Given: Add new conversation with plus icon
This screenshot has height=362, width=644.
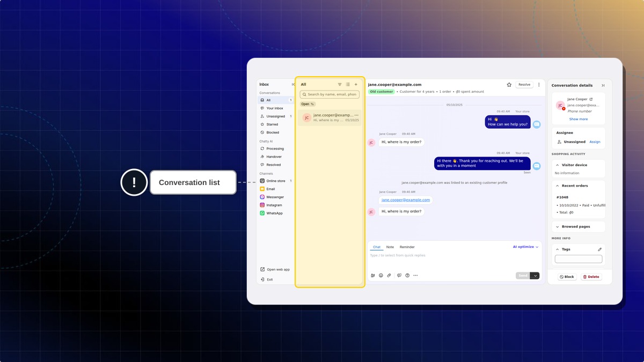Looking at the screenshot, I should click(x=356, y=84).
